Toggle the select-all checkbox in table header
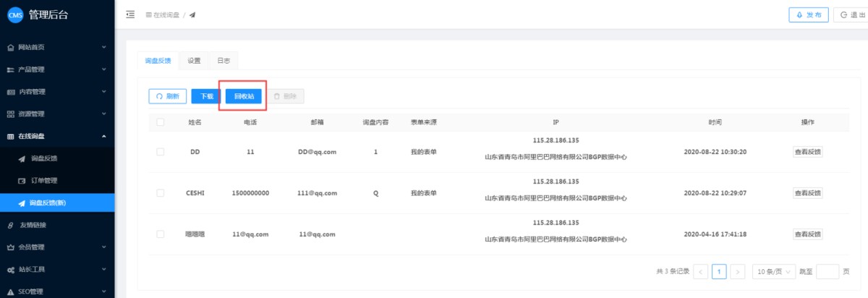This screenshot has height=298, width=868. [160, 122]
